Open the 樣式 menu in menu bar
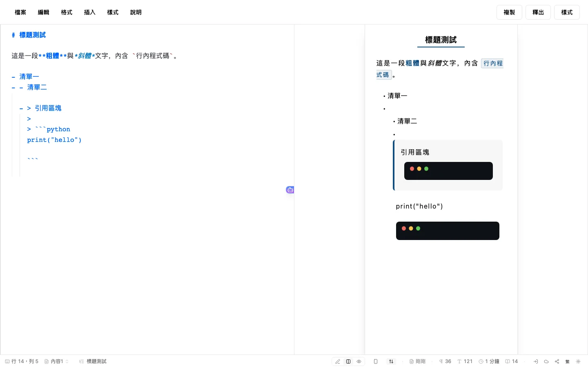588x368 pixels. click(x=113, y=12)
